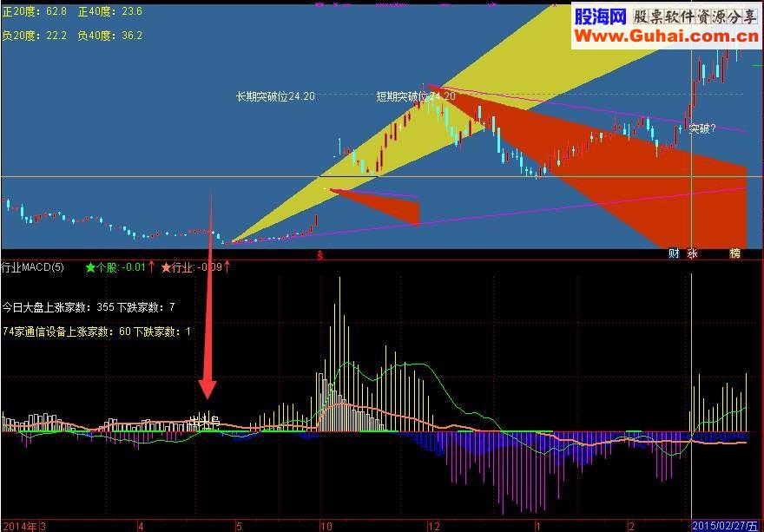Click the 负40度: 36.2 readout

point(110,36)
